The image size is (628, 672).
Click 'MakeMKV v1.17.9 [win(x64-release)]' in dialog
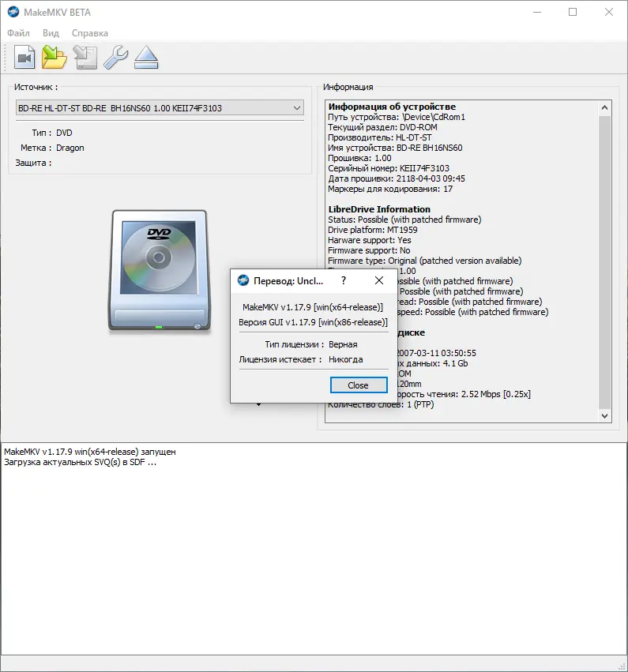(x=313, y=307)
